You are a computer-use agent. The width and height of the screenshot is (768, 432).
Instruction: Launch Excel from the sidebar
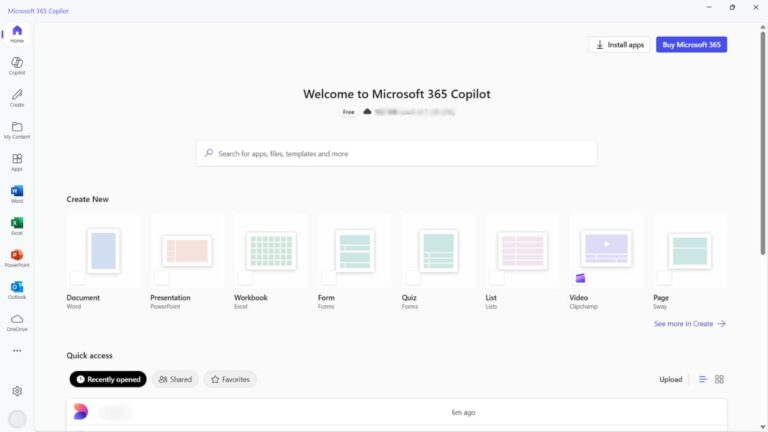(x=17, y=226)
